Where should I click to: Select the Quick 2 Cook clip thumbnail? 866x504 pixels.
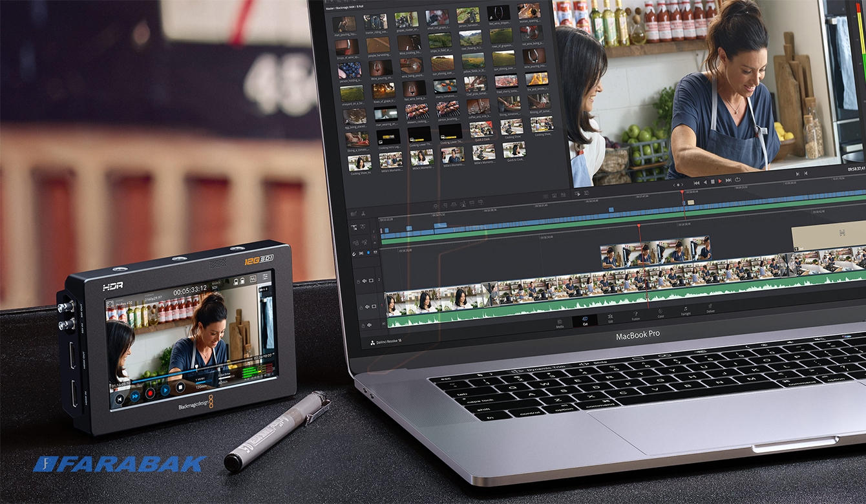click(481, 129)
